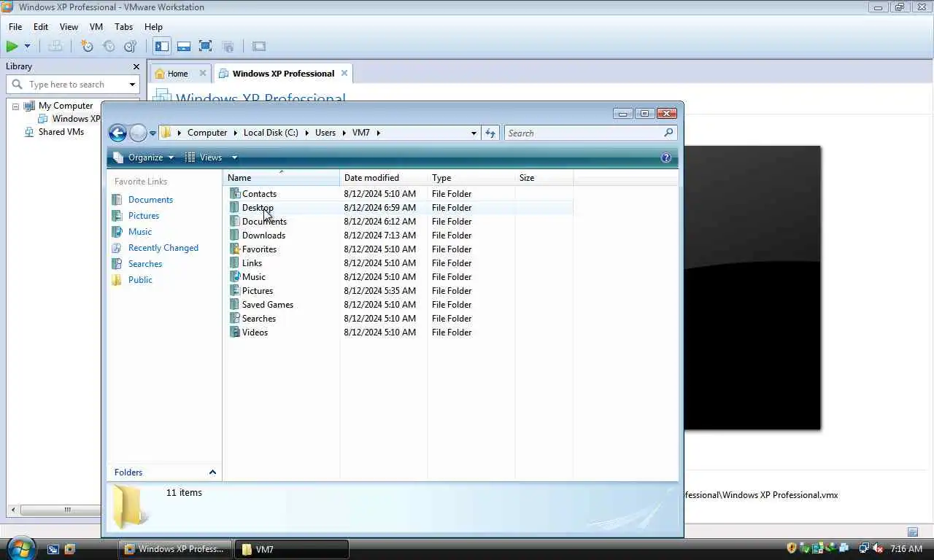934x560 pixels.
Task: Click Local Disk (C:) breadcrumb
Action: point(271,133)
